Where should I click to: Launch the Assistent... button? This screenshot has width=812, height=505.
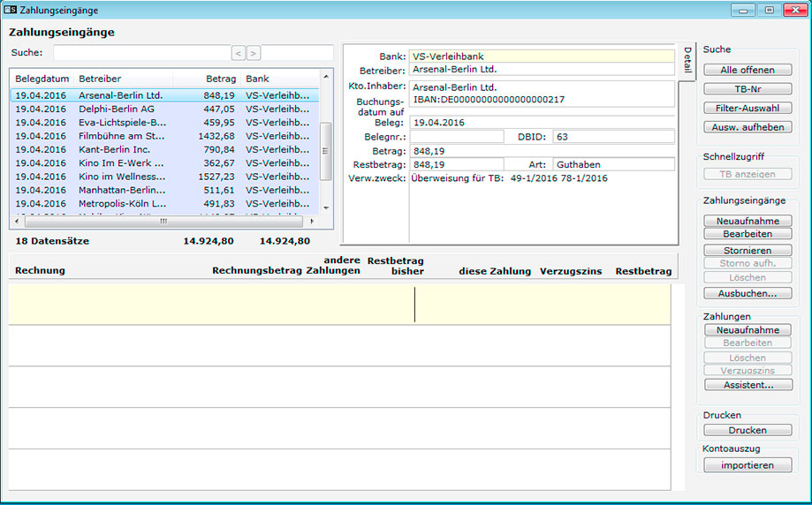(x=747, y=385)
